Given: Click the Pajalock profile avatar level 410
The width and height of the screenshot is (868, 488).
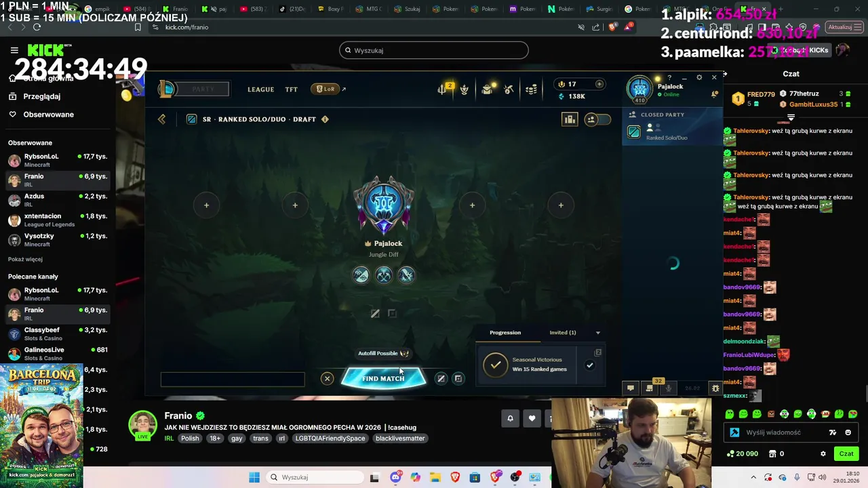Looking at the screenshot, I should tap(639, 89).
